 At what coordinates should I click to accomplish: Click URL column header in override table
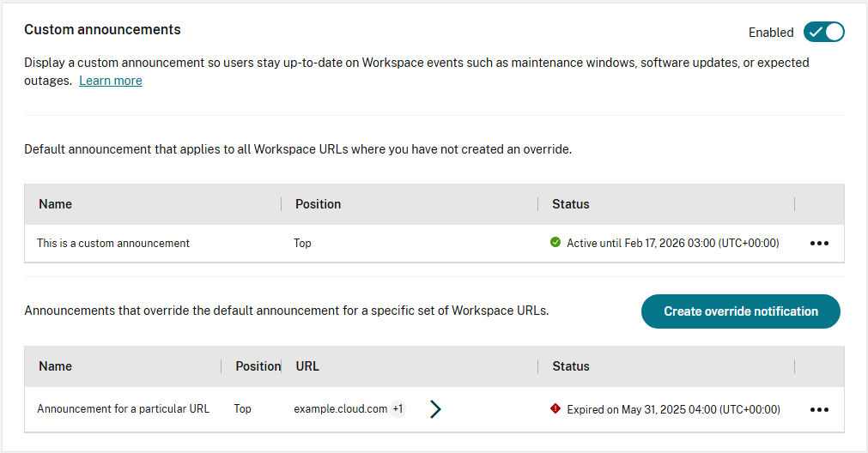[x=307, y=366]
